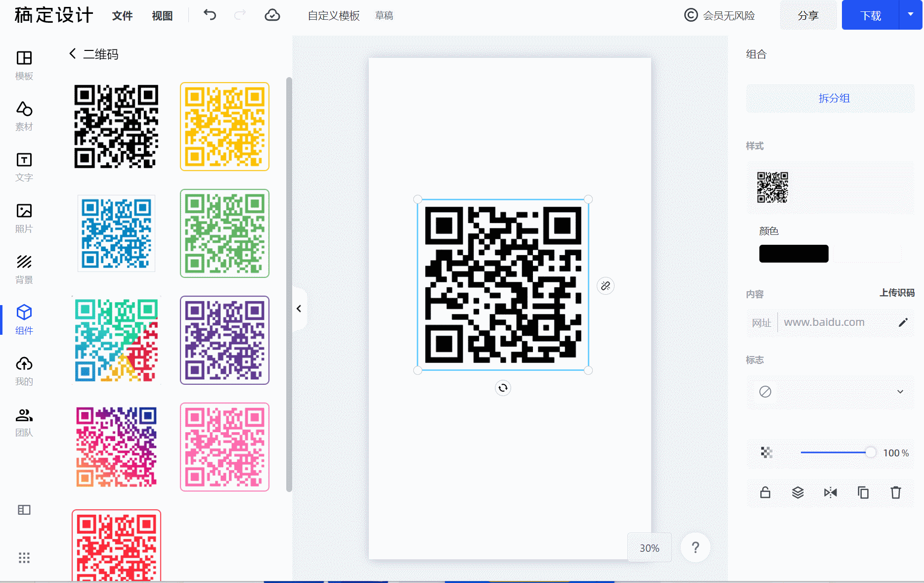The image size is (924, 583).
Task: Select the purple QR code template
Action: point(224,340)
